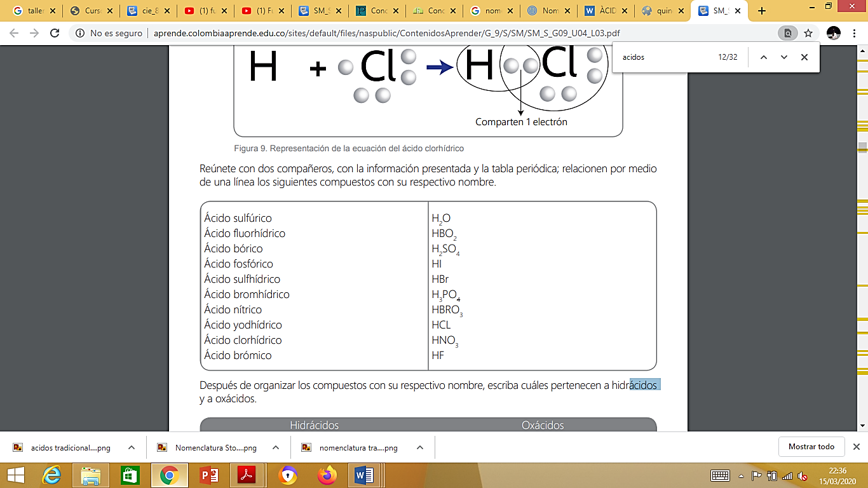
Task: Show hidden system tray icons
Action: (x=740, y=475)
